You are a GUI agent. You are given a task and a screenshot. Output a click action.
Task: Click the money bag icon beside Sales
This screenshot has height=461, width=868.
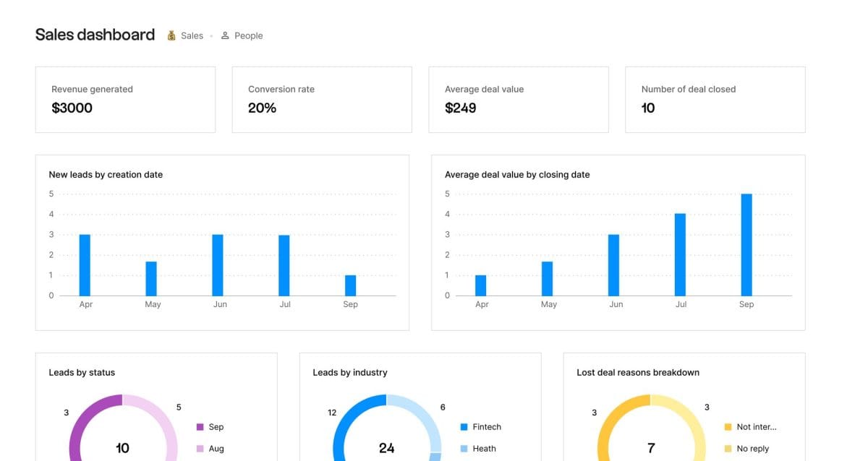[x=171, y=35]
